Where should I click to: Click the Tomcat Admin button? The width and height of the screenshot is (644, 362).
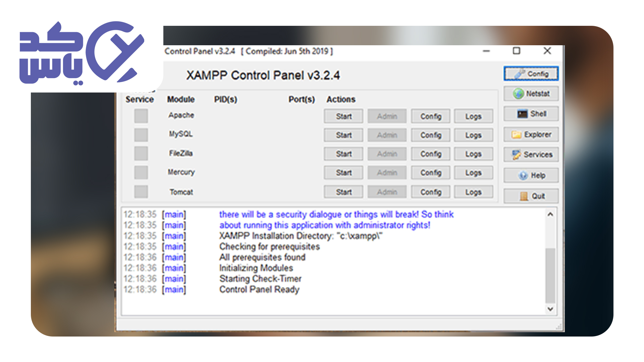(387, 192)
